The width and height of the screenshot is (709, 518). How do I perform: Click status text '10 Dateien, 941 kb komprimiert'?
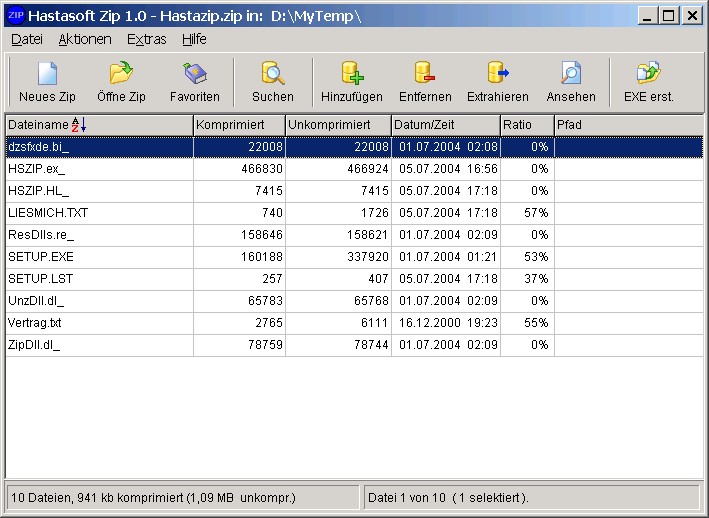(x=97, y=498)
